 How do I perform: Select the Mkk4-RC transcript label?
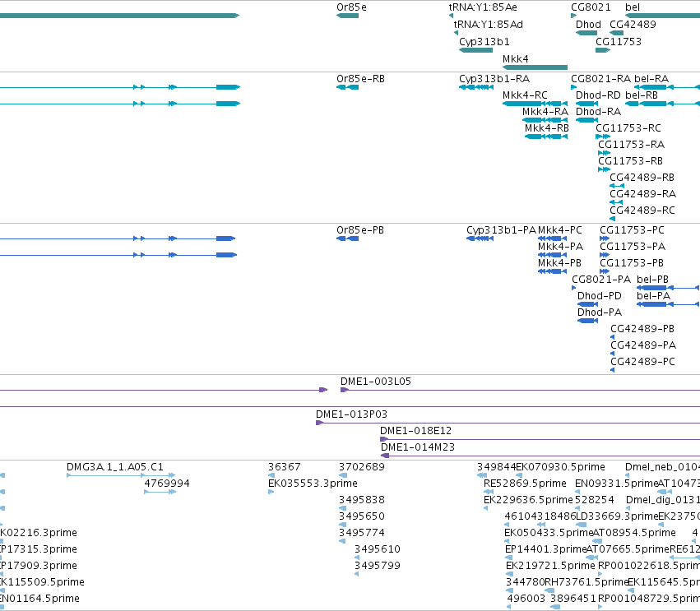point(525,95)
